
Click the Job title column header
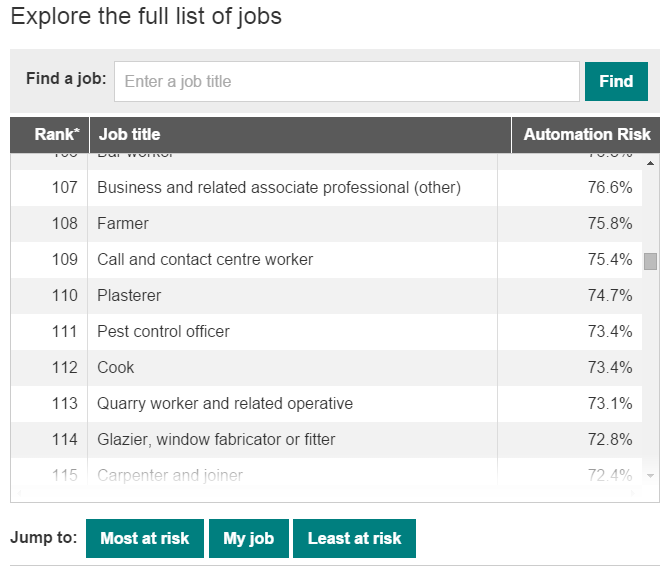(x=129, y=134)
